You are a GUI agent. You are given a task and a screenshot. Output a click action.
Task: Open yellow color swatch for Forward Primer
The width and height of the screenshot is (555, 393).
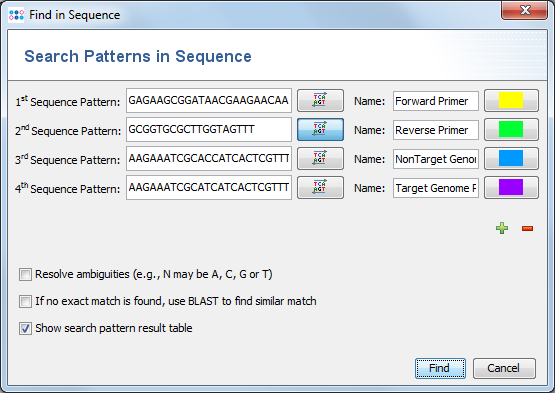(511, 101)
